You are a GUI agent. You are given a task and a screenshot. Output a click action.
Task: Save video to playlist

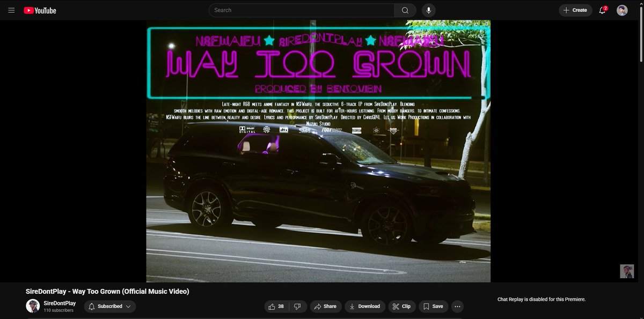click(433, 306)
